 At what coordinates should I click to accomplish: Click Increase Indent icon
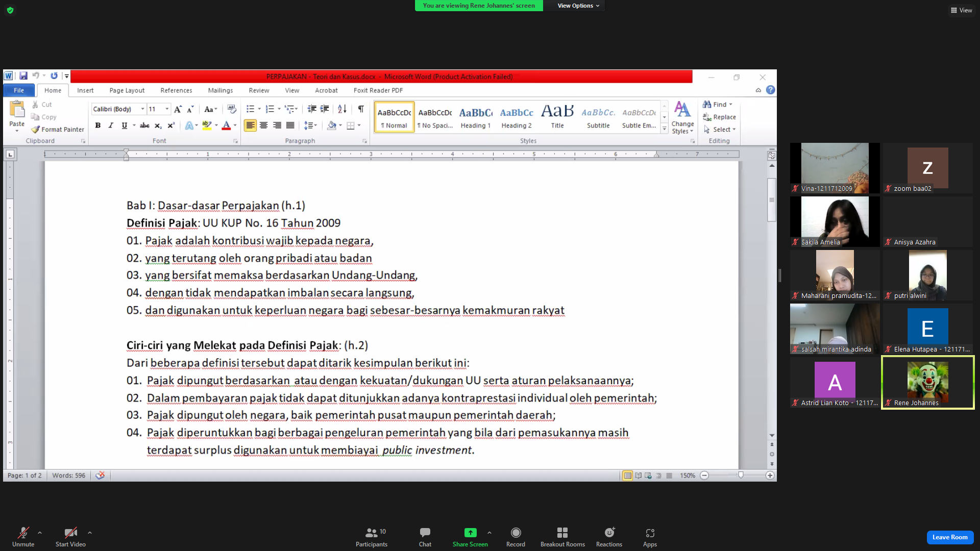[325, 109]
